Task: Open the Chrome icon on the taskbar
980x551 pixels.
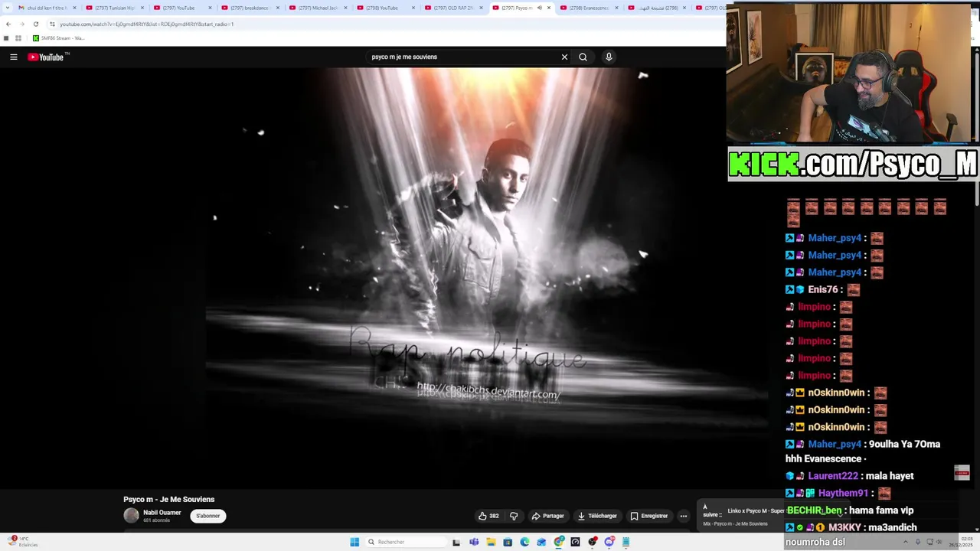Action: coord(559,542)
